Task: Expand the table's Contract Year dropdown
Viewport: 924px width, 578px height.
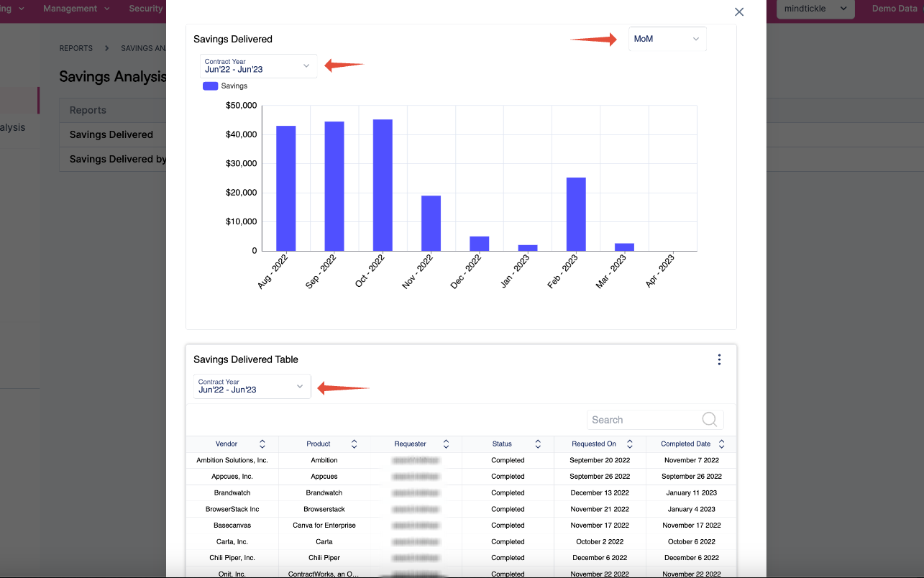Action: click(252, 387)
